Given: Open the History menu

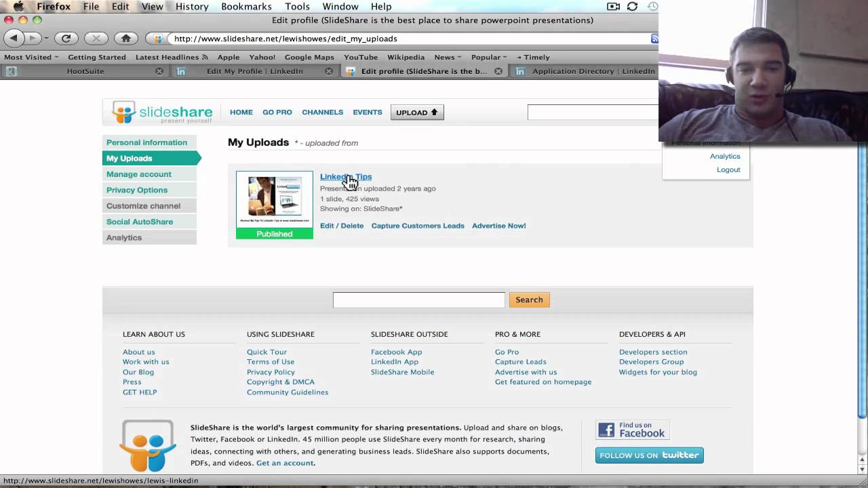Looking at the screenshot, I should 192,6.
